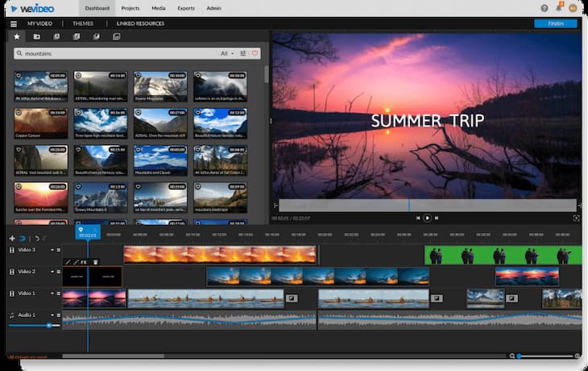This screenshot has width=588, height=371.
Task: Open the backgrounds image tab icon
Action: tap(117, 36)
